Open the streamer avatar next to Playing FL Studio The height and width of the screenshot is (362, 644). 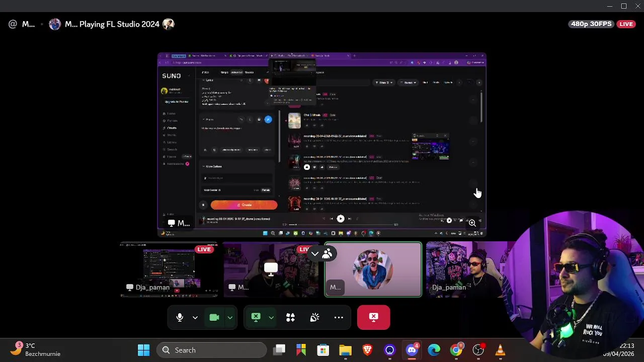point(55,24)
